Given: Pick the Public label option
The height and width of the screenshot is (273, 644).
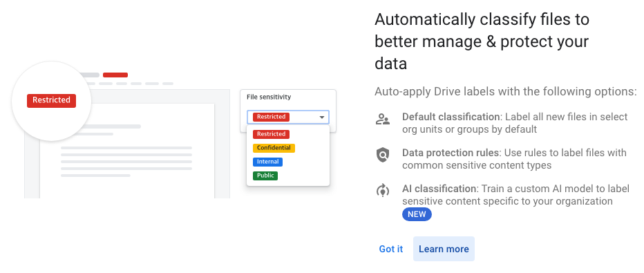Looking at the screenshot, I should click(265, 176).
